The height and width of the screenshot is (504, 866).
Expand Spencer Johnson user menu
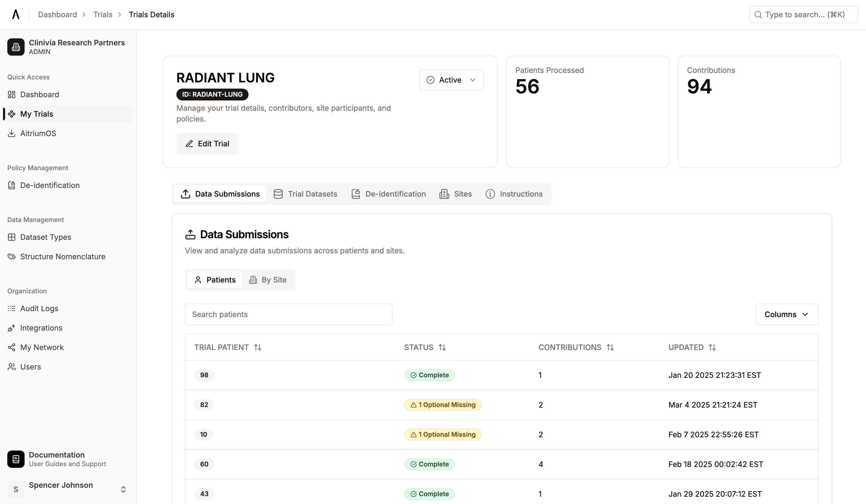click(123, 489)
